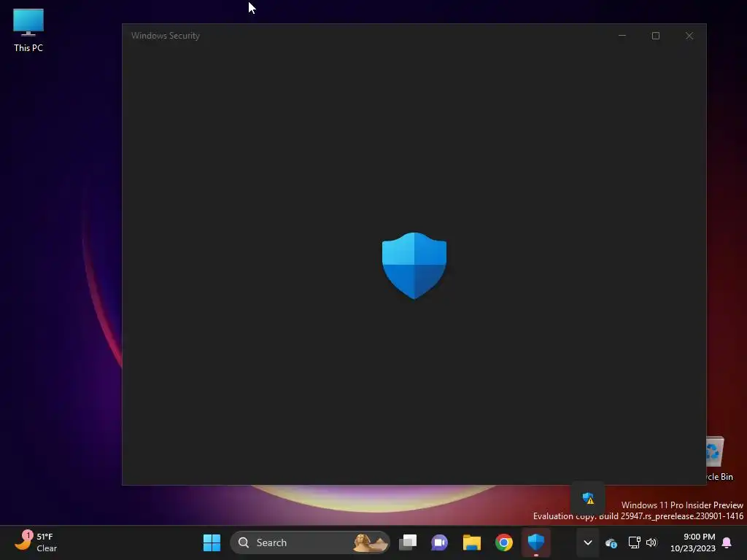The height and width of the screenshot is (560, 747).
Task: Open the volume speaker tray icon
Action: pyautogui.click(x=651, y=542)
